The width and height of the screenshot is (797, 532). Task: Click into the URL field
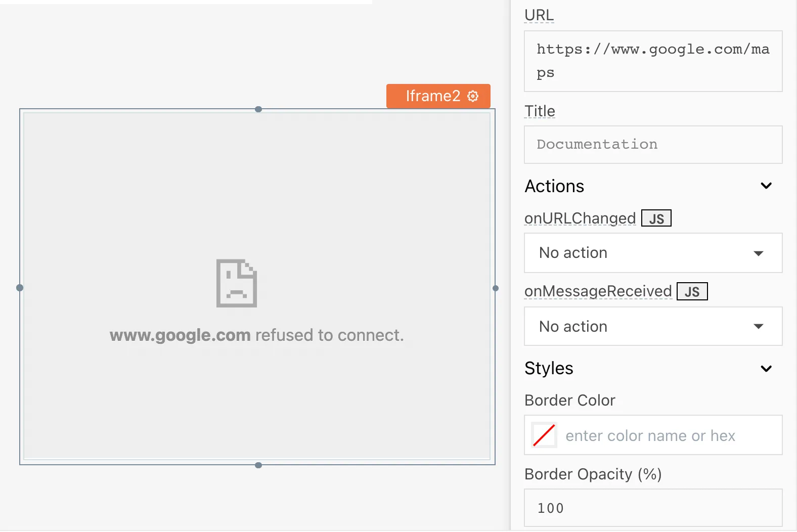pos(653,61)
